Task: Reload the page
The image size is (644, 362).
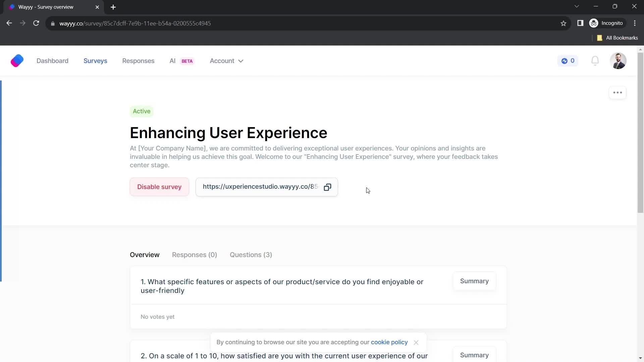Action: 36,23
